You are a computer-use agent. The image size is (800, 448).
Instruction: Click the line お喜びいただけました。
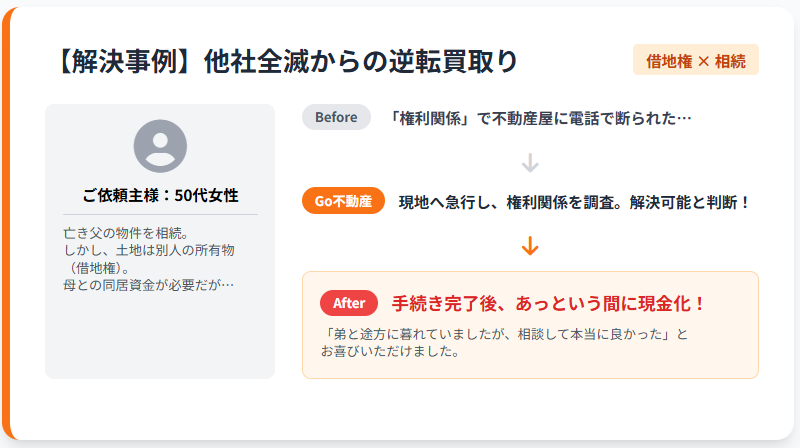390,351
